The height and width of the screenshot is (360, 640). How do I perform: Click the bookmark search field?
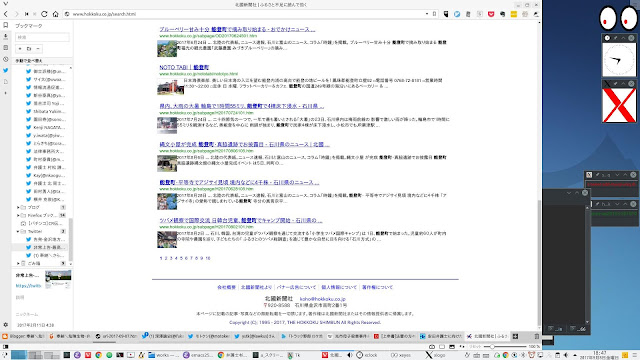click(x=42, y=37)
